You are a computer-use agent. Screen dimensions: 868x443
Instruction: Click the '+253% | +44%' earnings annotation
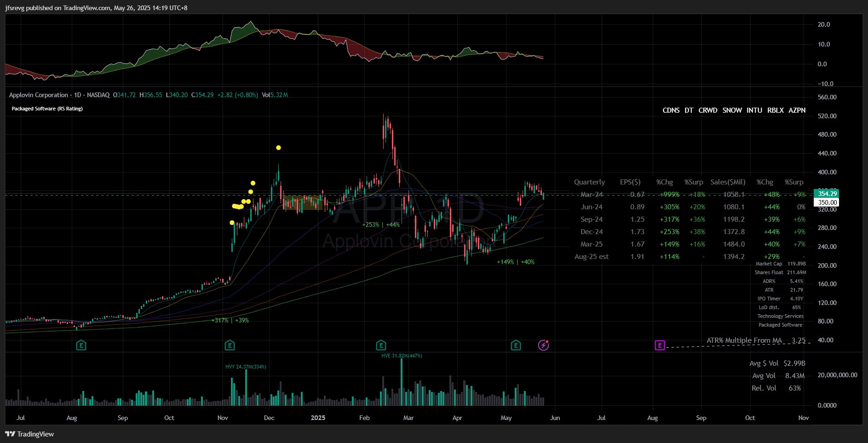point(381,224)
